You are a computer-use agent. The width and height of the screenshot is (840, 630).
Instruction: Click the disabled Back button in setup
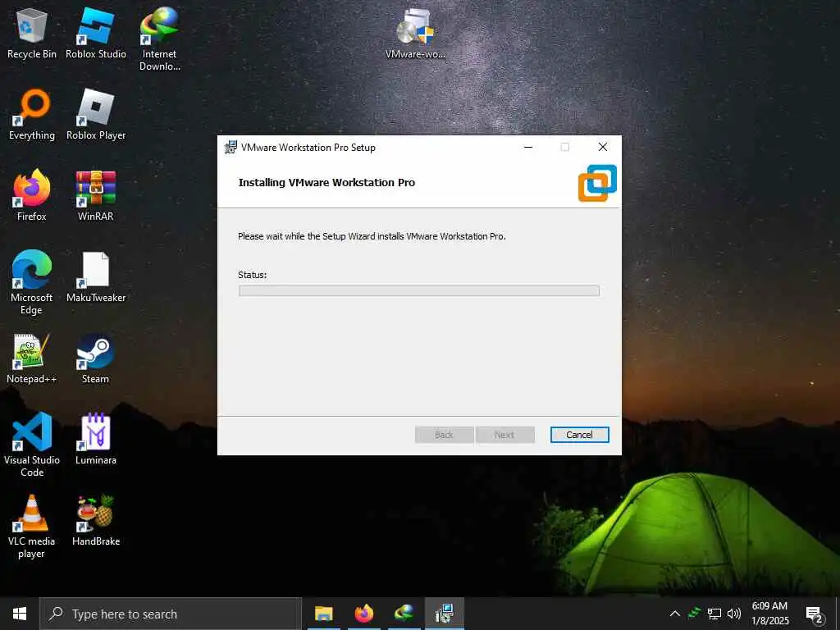444,435
